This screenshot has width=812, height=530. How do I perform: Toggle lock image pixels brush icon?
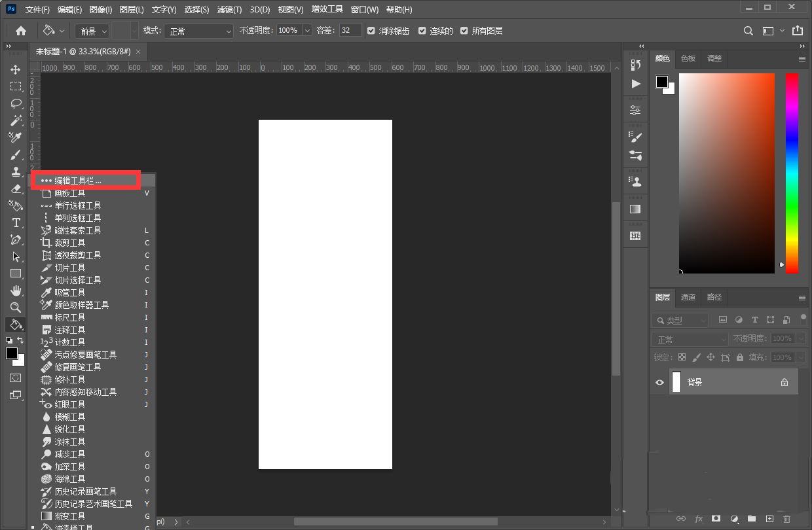coord(696,357)
